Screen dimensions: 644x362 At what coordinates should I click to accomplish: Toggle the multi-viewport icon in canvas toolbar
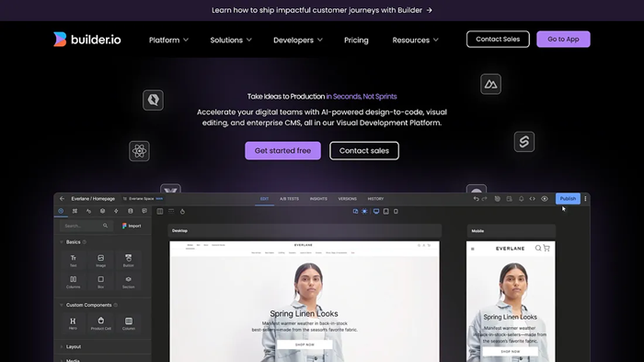[355, 212]
